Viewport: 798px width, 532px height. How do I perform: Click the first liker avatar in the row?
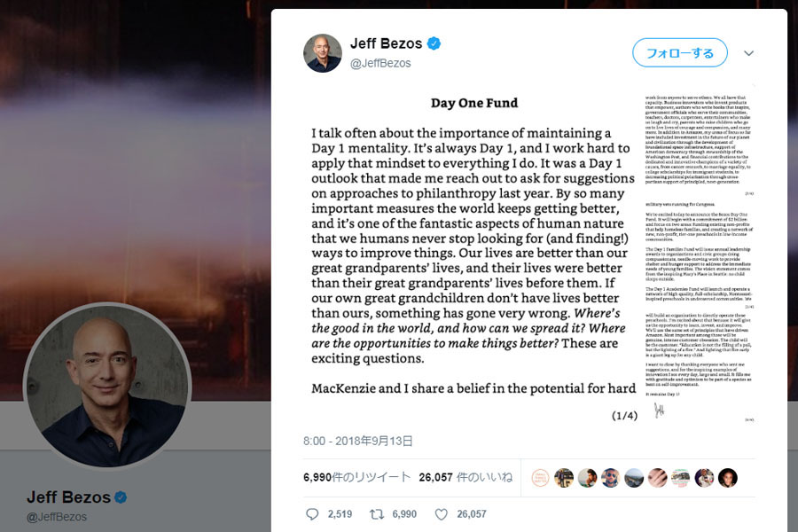[541, 478]
